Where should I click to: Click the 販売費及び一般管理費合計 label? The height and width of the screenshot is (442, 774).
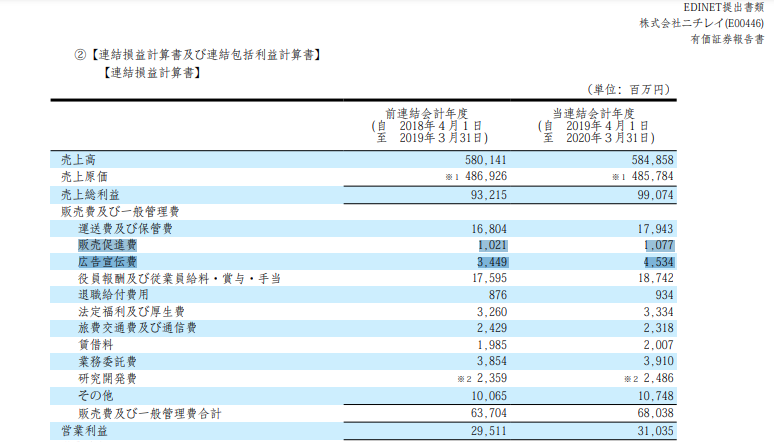(150, 413)
